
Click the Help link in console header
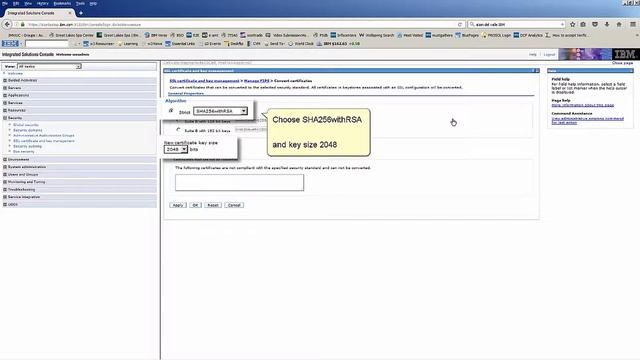533,54
